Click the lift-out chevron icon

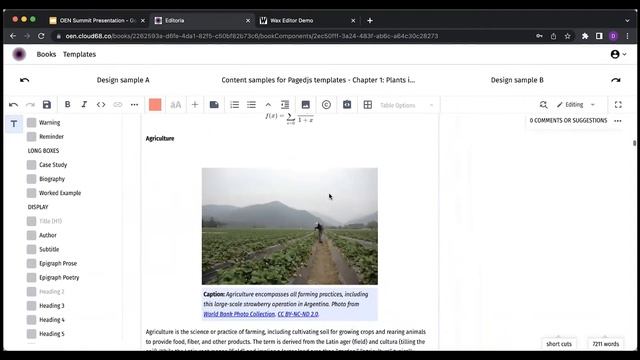click(268, 105)
